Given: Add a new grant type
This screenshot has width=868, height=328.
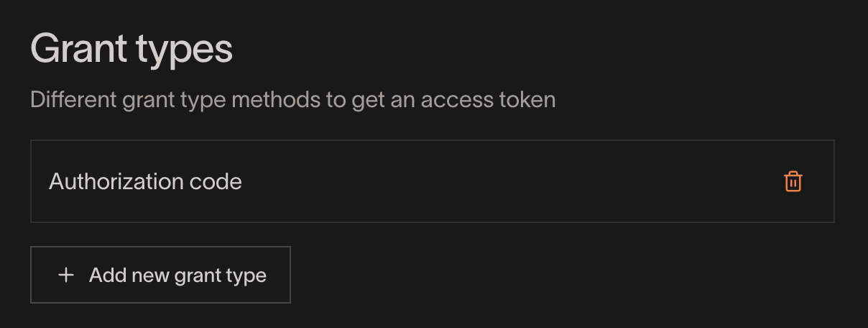Looking at the screenshot, I should click(x=160, y=275).
